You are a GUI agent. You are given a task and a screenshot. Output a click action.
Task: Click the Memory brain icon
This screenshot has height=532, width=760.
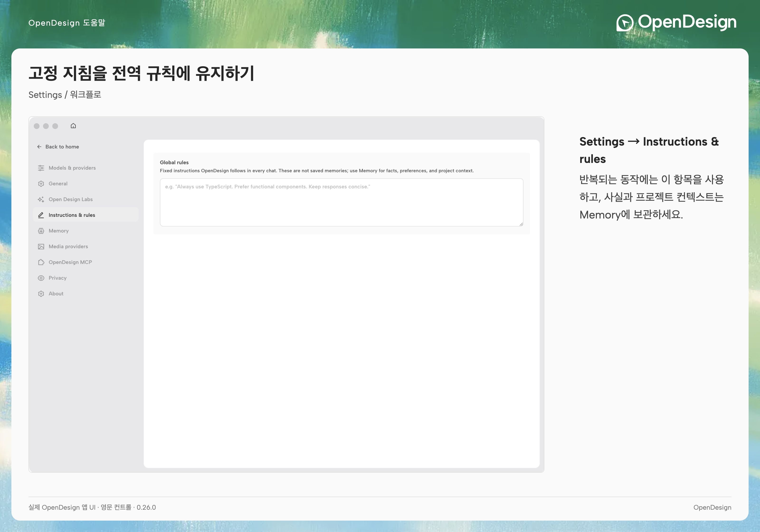tap(41, 231)
